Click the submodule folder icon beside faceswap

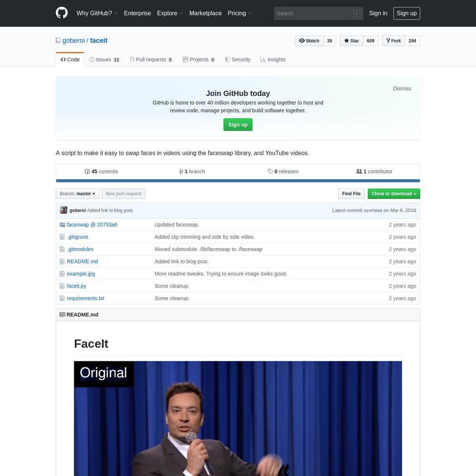click(62, 225)
